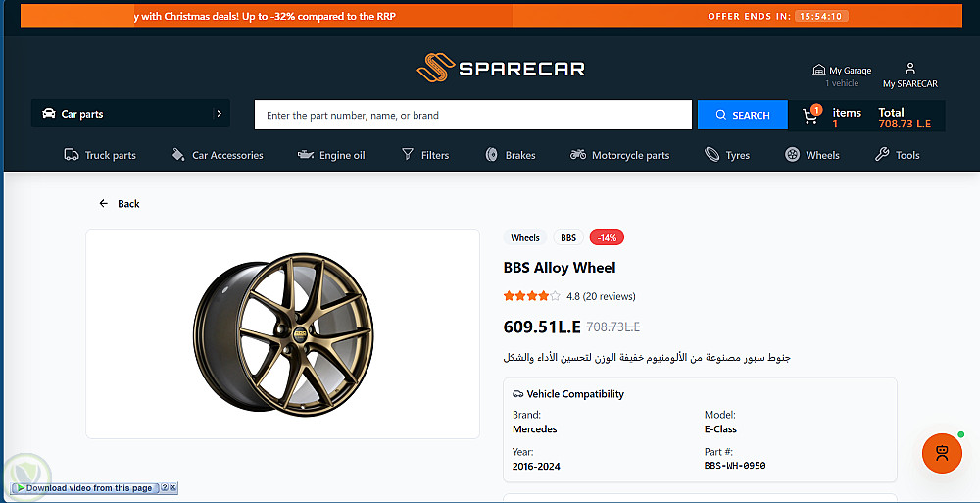Expand the Car parts menu
980x503 pixels.
(x=130, y=113)
